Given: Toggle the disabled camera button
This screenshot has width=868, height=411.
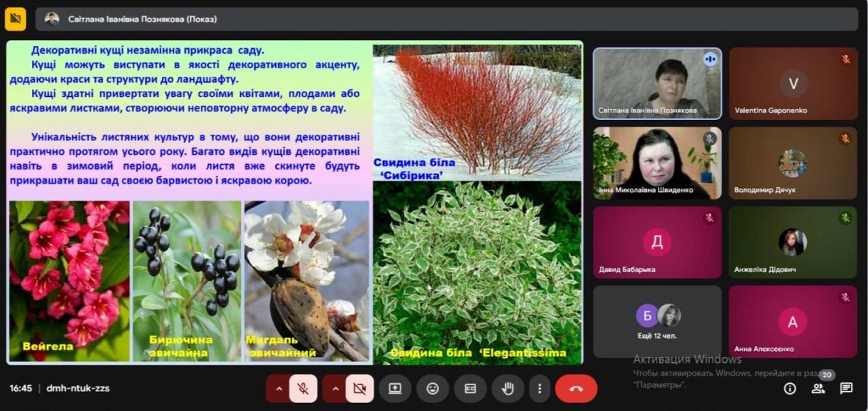Looking at the screenshot, I should tap(359, 389).
